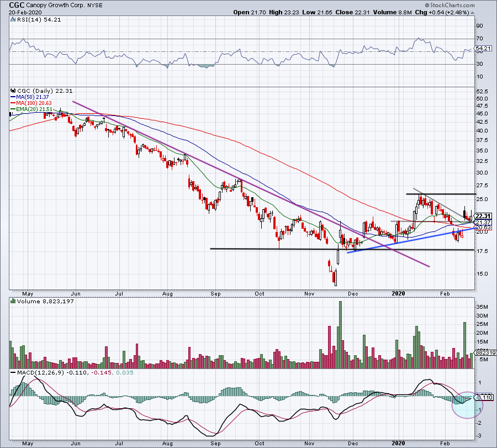Open the StockCharts.com watermark link

click(x=450, y=5)
